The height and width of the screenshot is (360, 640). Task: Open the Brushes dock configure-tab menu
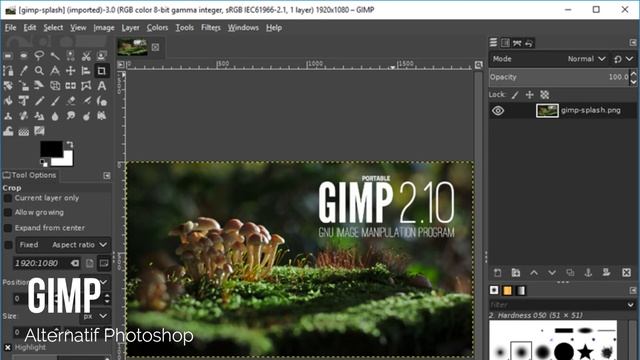click(633, 290)
